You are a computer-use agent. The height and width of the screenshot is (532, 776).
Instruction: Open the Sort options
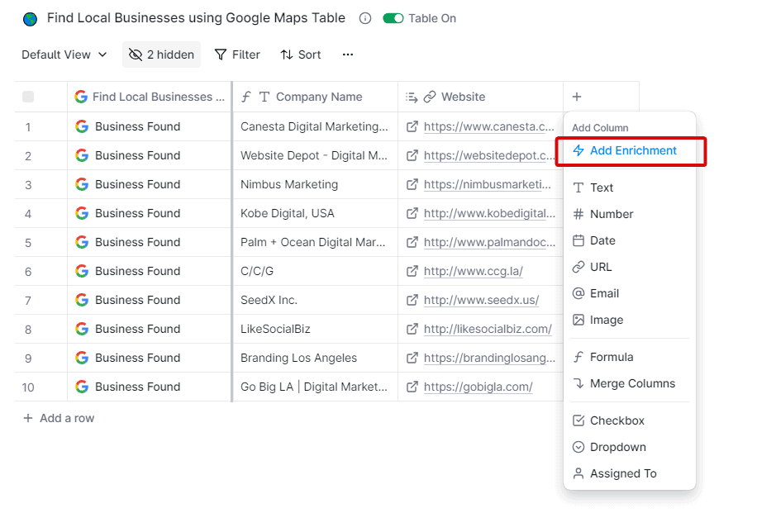click(301, 55)
